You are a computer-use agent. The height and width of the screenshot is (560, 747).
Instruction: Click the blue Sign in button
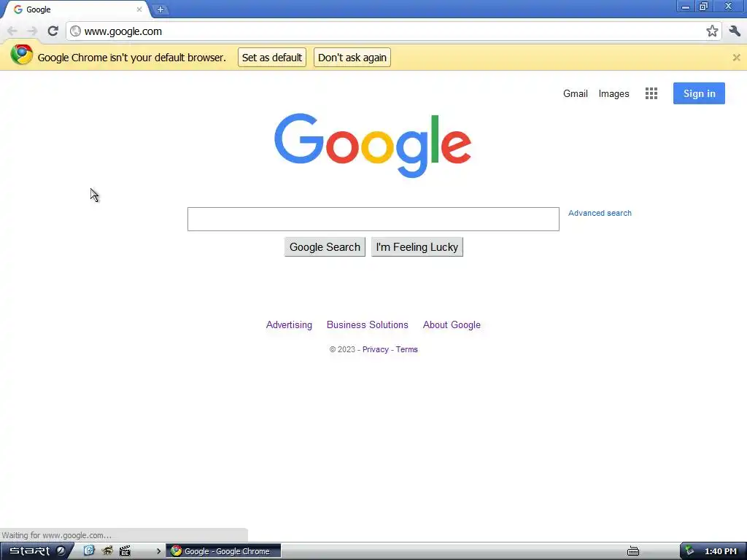tap(699, 93)
